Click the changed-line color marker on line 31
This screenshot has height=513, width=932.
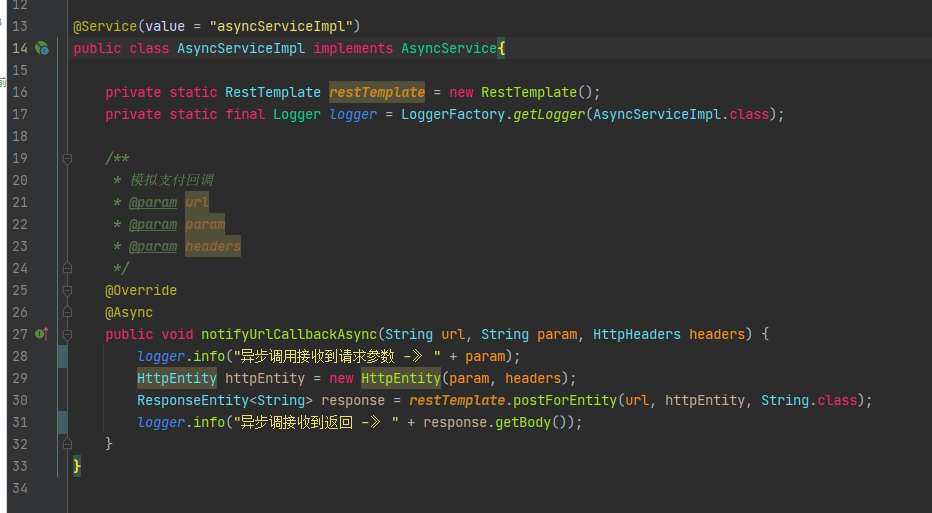(x=63, y=422)
